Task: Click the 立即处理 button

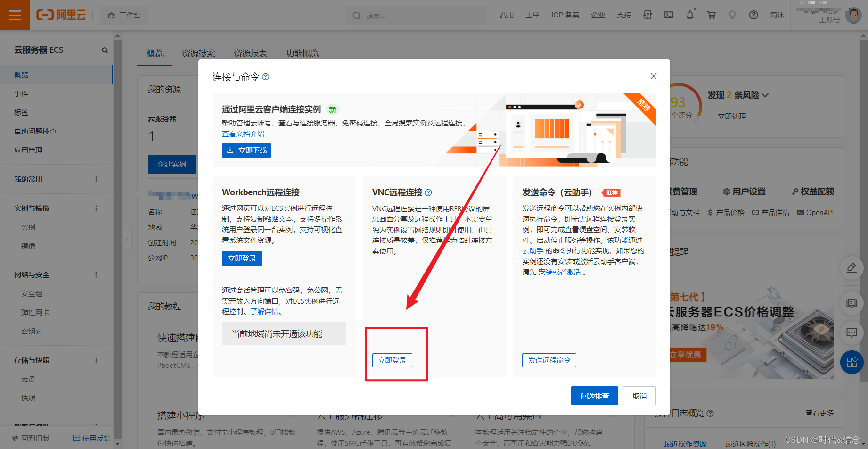Action: tap(732, 116)
